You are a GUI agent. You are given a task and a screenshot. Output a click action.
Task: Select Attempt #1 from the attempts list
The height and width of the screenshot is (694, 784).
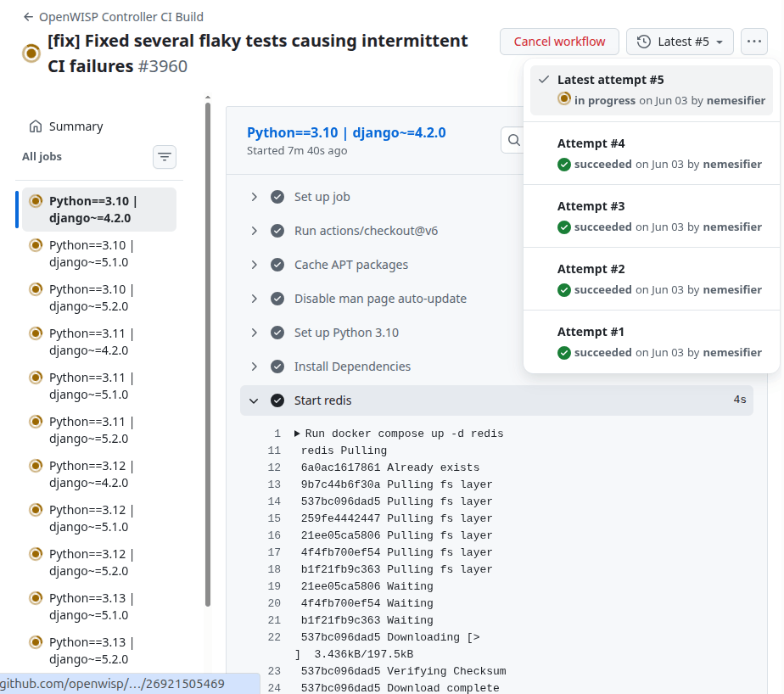point(651,342)
